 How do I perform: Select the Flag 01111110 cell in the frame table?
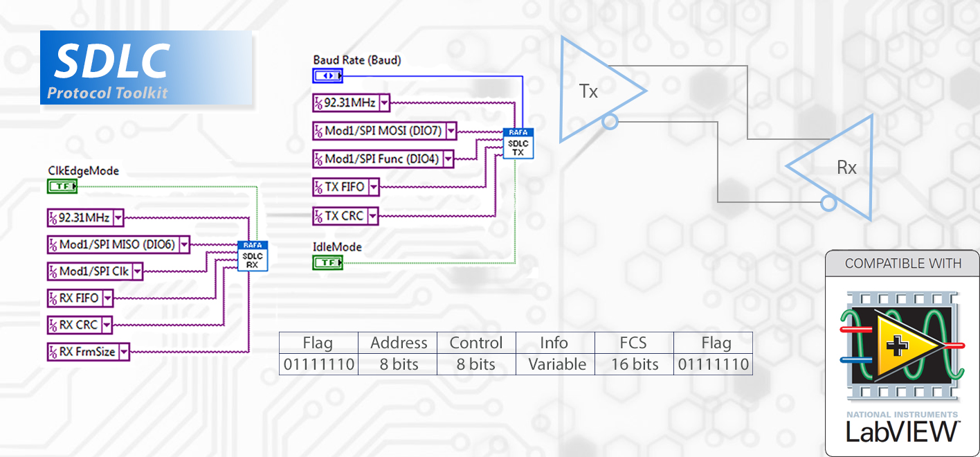[x=318, y=364]
